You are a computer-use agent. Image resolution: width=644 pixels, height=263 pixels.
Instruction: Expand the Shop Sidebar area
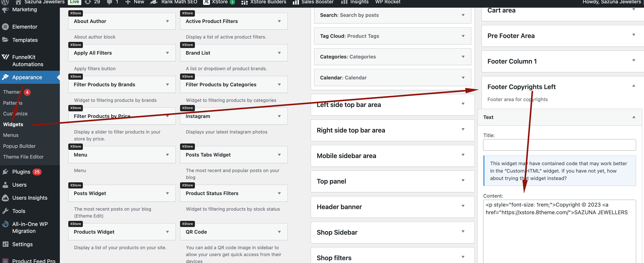click(x=463, y=231)
